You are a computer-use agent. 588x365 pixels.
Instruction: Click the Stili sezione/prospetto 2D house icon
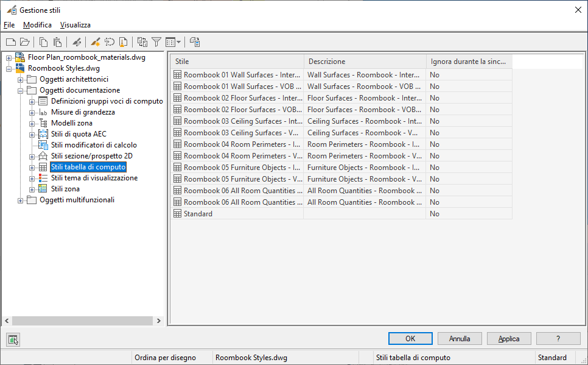(43, 156)
